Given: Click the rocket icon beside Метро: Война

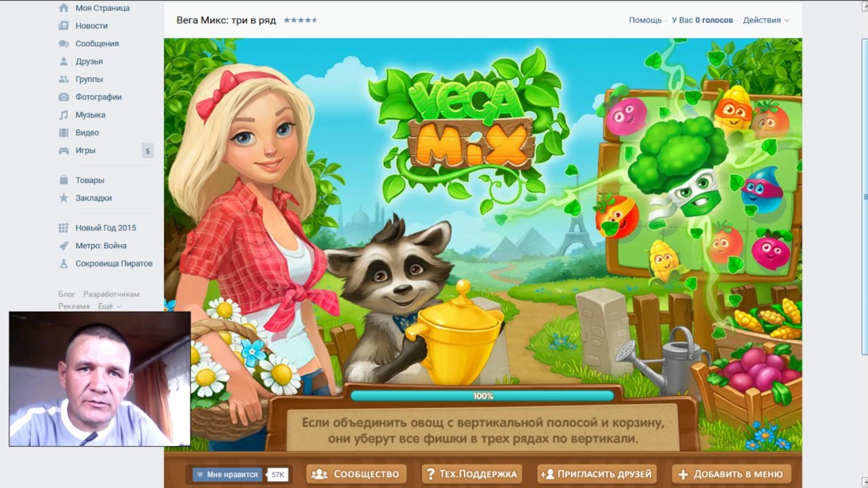Looking at the screenshot, I should coord(64,245).
